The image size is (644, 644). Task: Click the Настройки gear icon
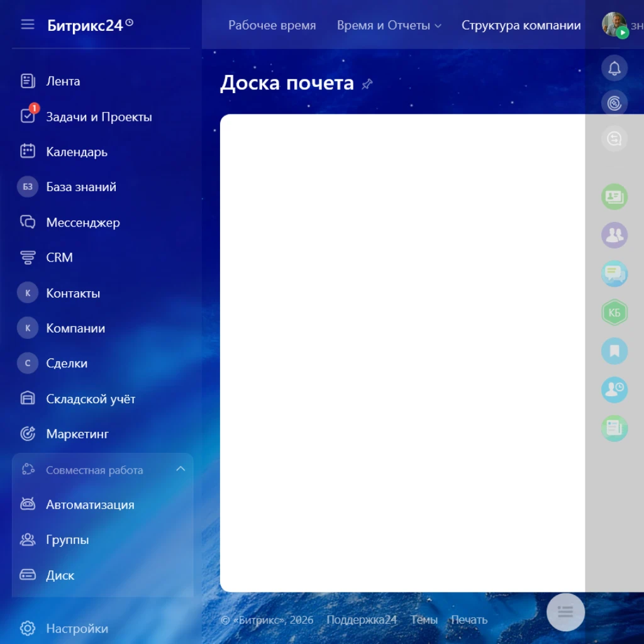(26, 628)
